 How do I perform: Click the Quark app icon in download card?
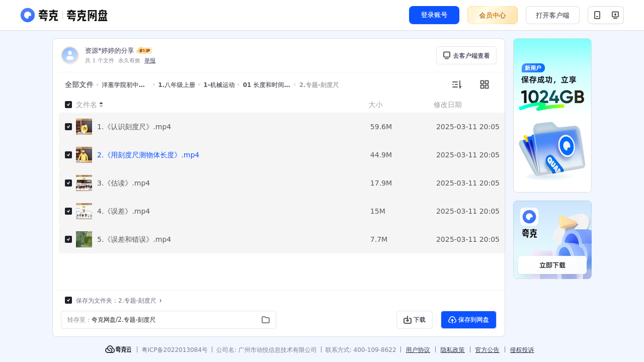pos(529,217)
